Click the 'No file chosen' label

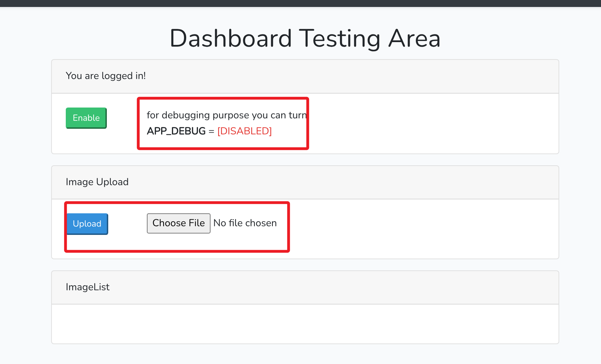(245, 223)
